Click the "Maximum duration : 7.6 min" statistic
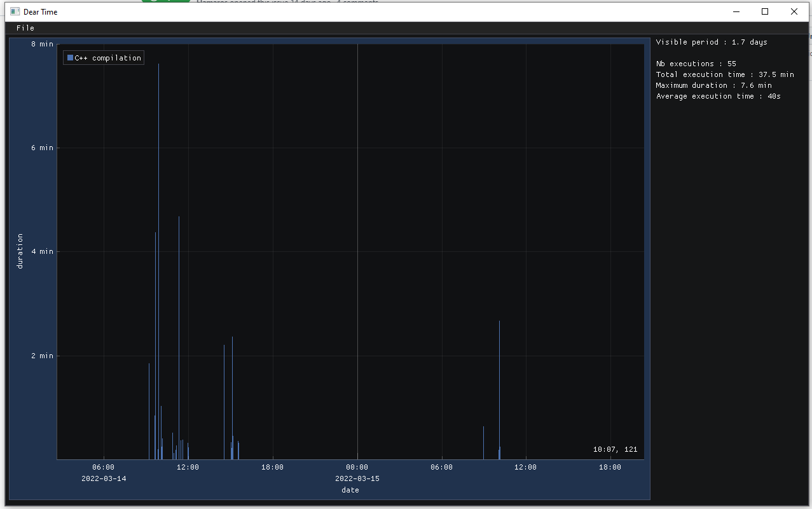 [713, 85]
